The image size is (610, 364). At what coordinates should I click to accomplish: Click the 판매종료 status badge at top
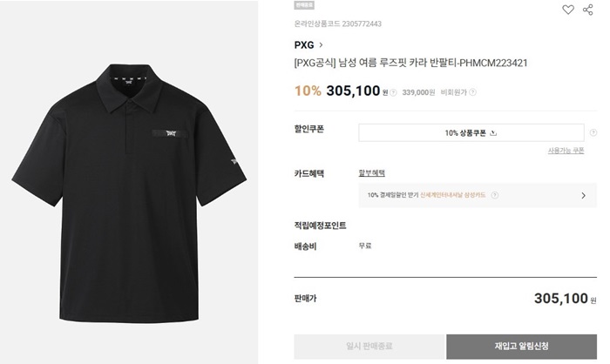tap(304, 4)
